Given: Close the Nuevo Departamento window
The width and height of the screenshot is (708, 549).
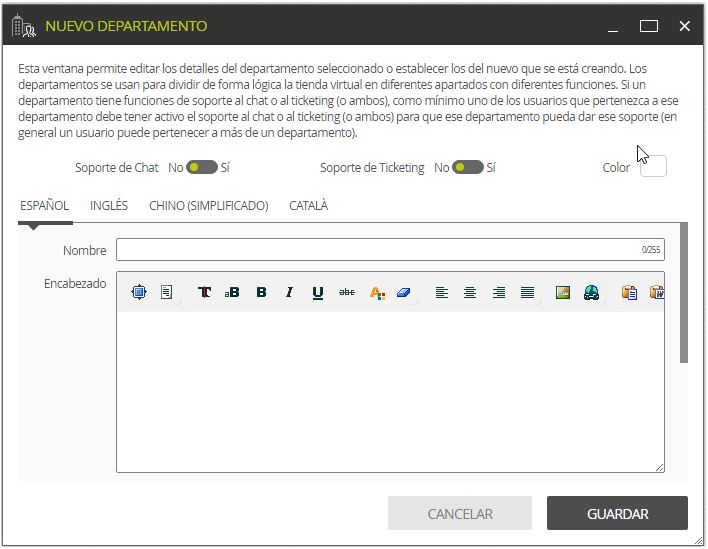Looking at the screenshot, I should [685, 26].
